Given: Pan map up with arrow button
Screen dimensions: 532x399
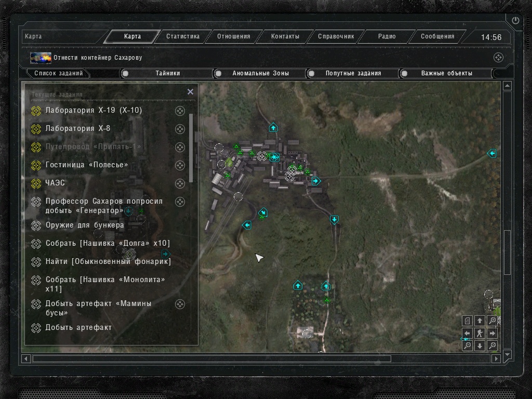Looking at the screenshot, I should (x=480, y=321).
